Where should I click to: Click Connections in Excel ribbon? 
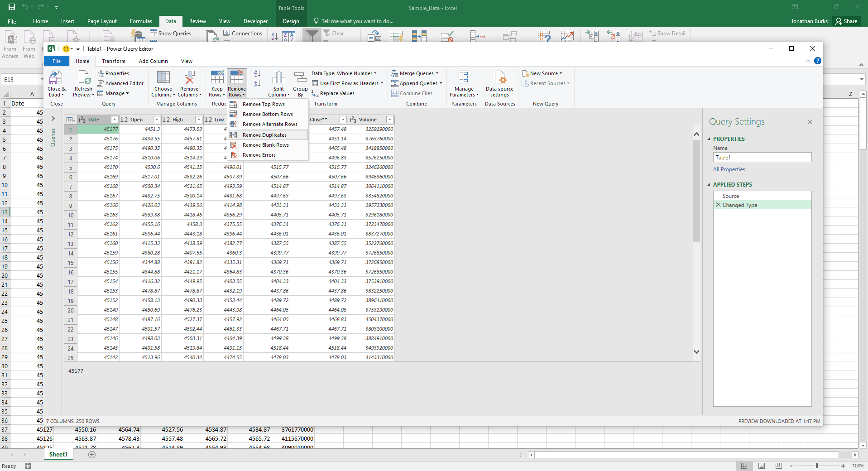tap(243, 33)
